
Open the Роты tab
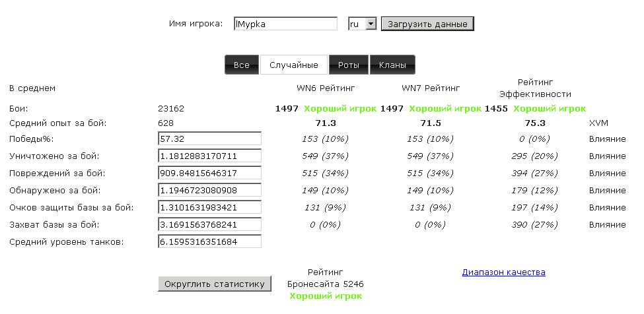(x=349, y=65)
